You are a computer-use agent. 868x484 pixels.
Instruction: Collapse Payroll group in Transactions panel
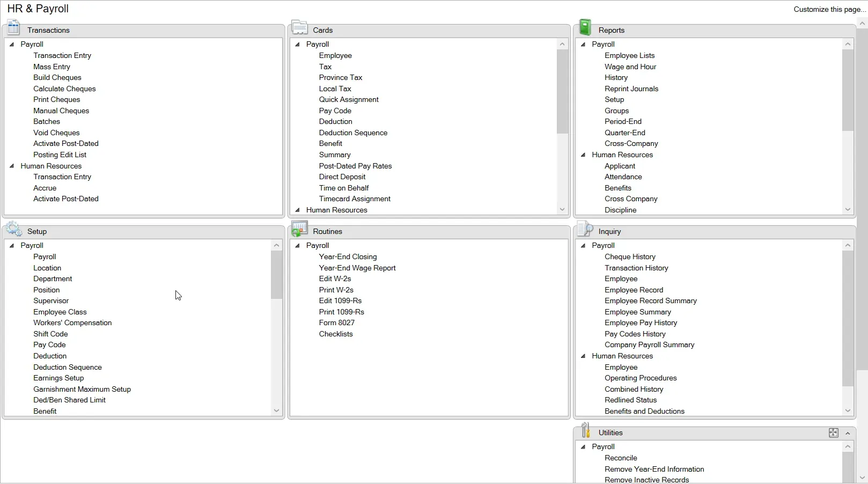coord(12,45)
